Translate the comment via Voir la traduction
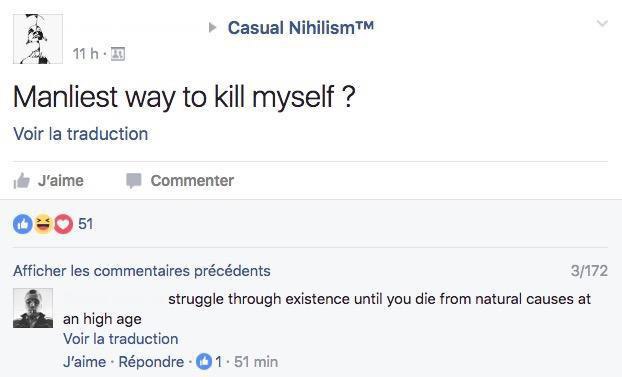The height and width of the screenshot is (377, 622). pyautogui.click(x=121, y=339)
